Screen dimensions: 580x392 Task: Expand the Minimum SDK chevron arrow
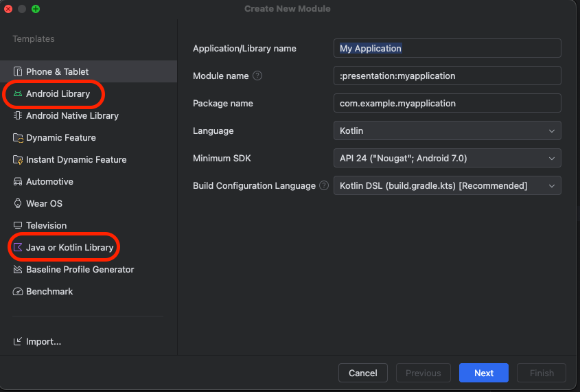[552, 159]
